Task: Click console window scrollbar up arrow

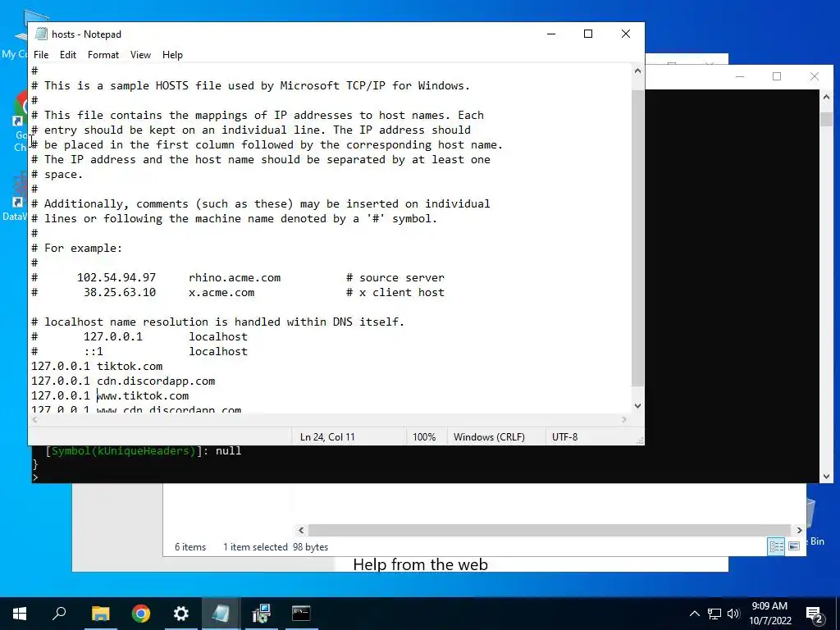Action: [x=826, y=98]
